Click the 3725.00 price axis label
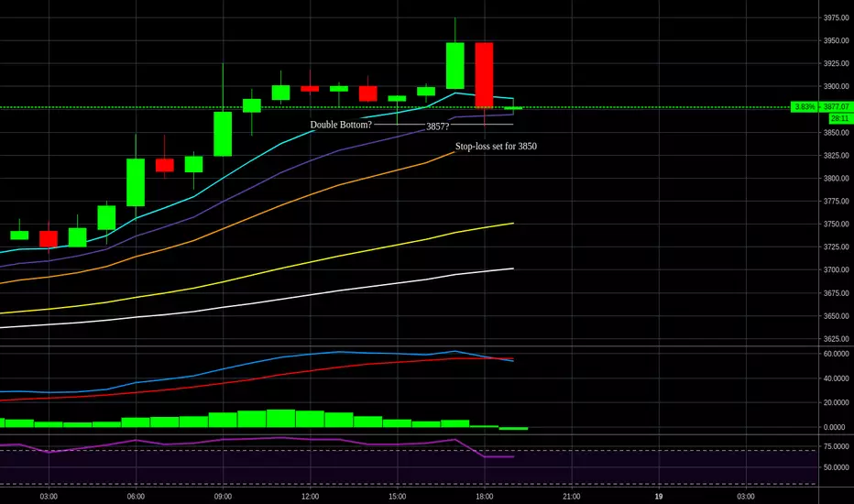 pos(836,247)
